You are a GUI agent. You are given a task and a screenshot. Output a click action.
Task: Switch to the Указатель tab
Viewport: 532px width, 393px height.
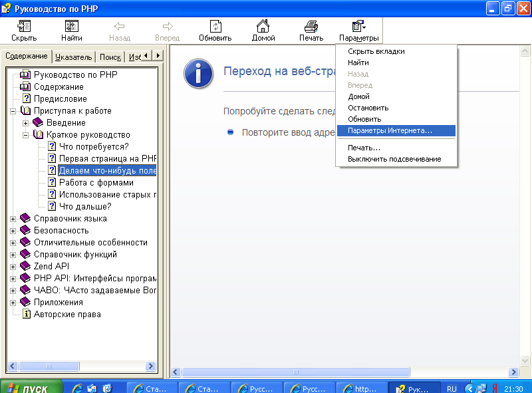click(74, 57)
